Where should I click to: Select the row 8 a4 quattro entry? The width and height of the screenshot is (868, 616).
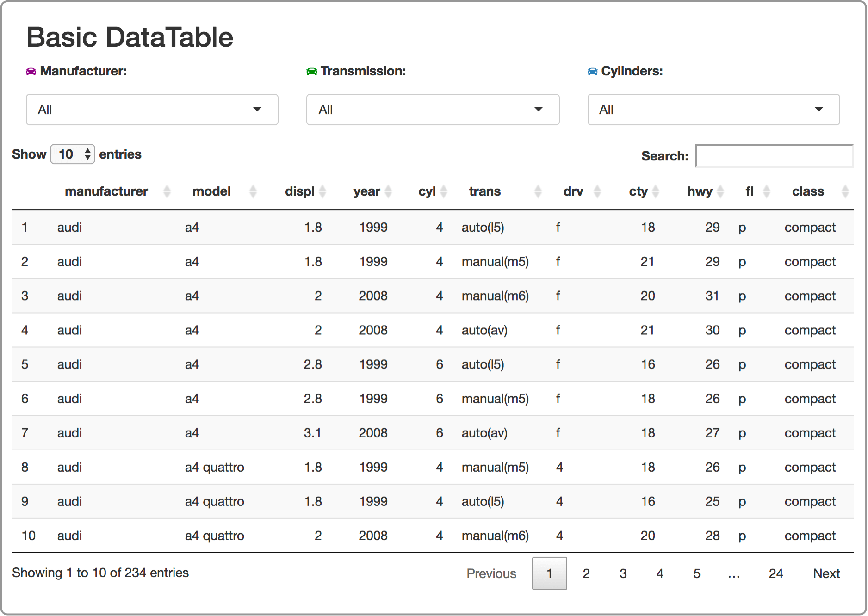pyautogui.click(x=214, y=467)
